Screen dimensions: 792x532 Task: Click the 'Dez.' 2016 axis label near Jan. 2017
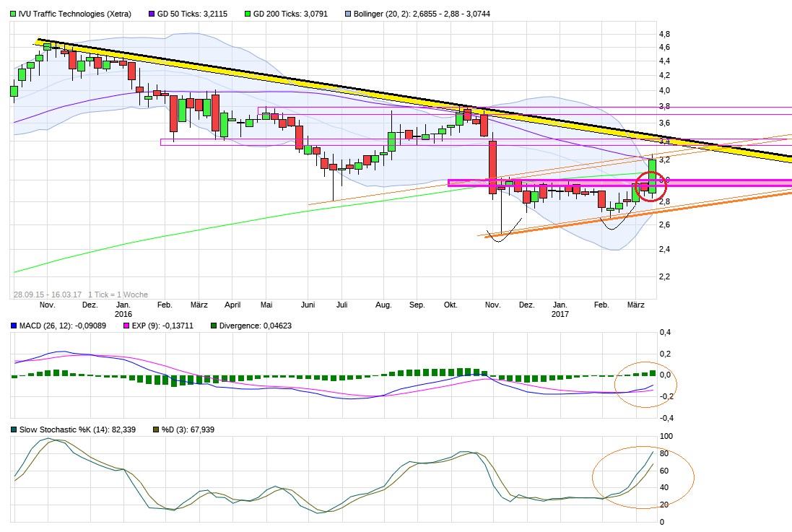point(527,305)
